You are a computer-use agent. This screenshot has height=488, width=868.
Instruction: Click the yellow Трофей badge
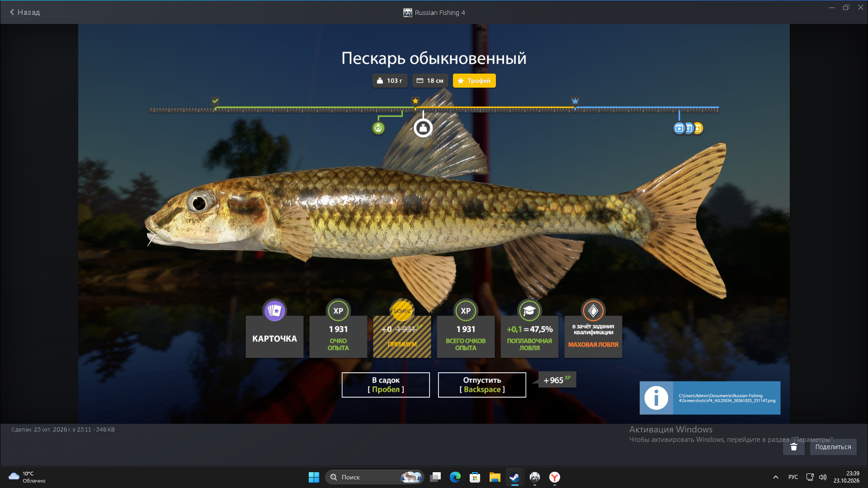(474, 80)
